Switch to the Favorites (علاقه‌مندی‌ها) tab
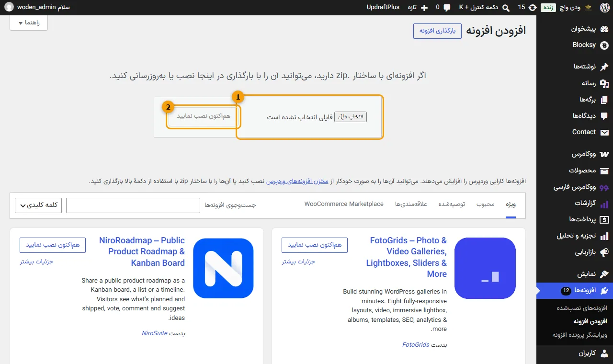This screenshot has width=613, height=364. coord(411,205)
